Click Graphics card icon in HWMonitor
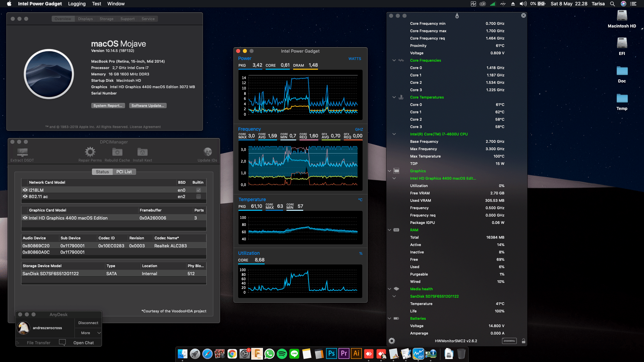The width and height of the screenshot is (644, 362). click(x=396, y=171)
